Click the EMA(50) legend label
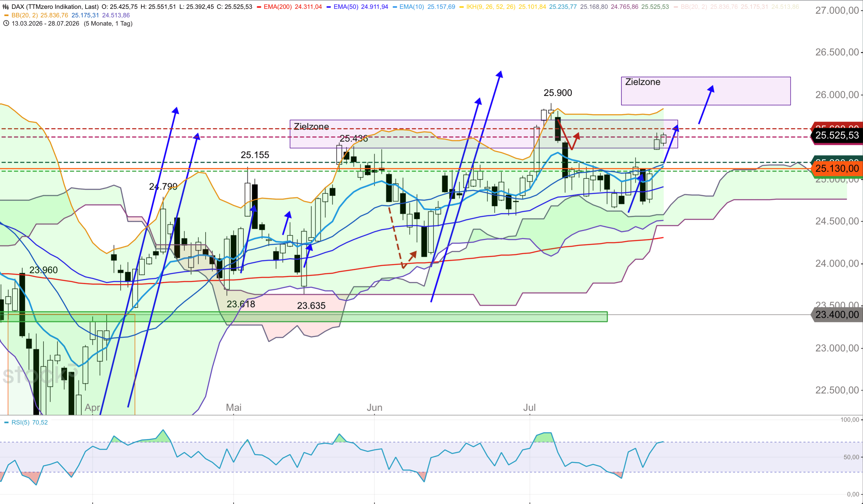The height and width of the screenshot is (504, 863). [346, 7]
